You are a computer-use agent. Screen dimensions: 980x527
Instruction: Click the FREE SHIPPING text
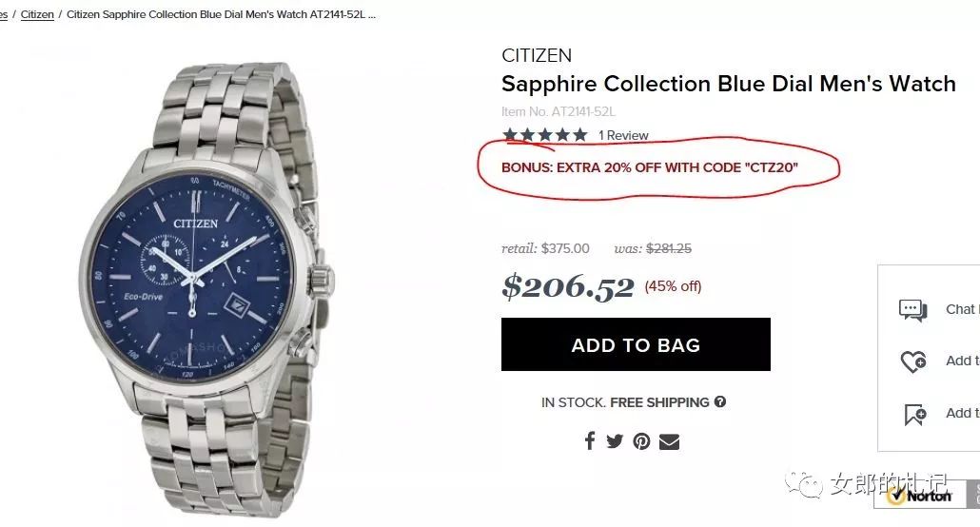point(659,402)
